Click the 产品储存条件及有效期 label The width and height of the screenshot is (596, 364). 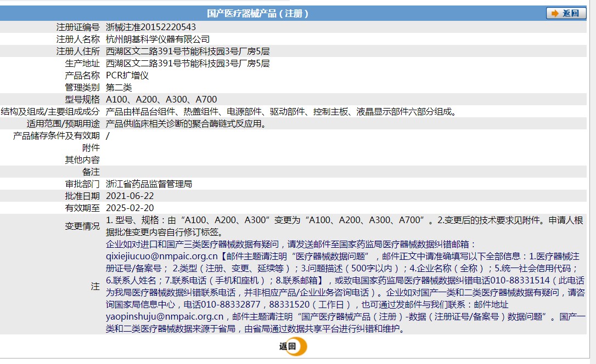[57, 135]
